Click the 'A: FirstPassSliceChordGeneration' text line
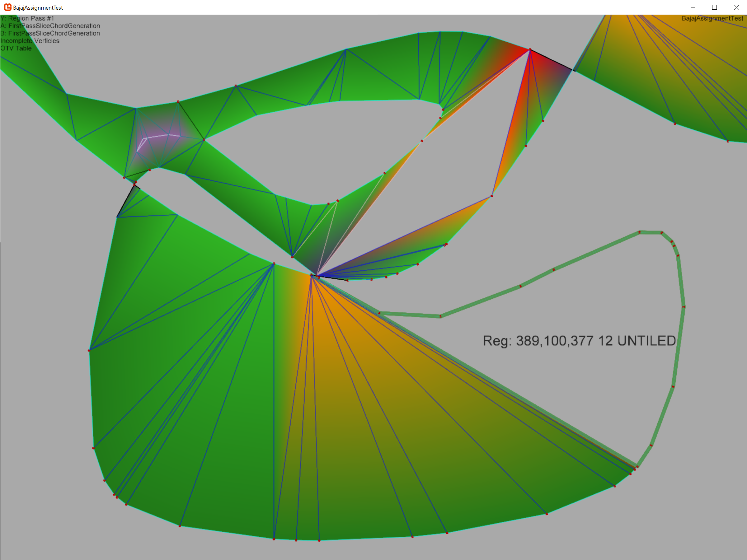 pos(50,26)
